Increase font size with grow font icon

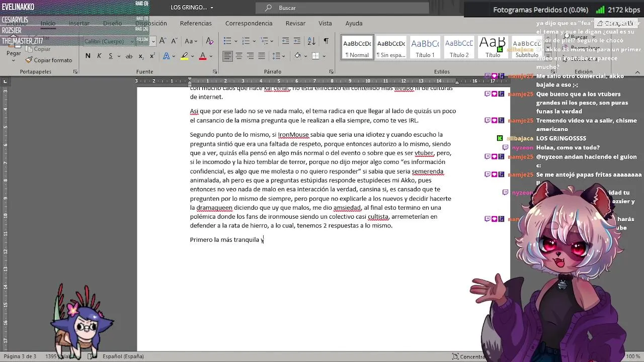pyautogui.click(x=163, y=41)
